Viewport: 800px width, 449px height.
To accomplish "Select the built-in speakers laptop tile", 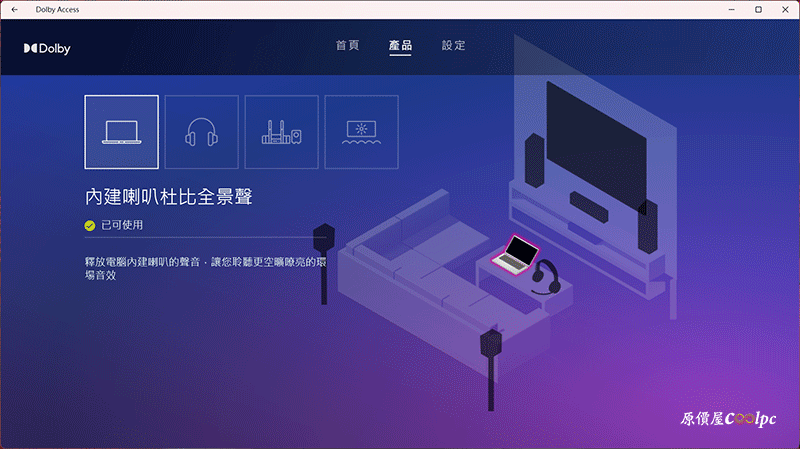I will click(x=121, y=132).
